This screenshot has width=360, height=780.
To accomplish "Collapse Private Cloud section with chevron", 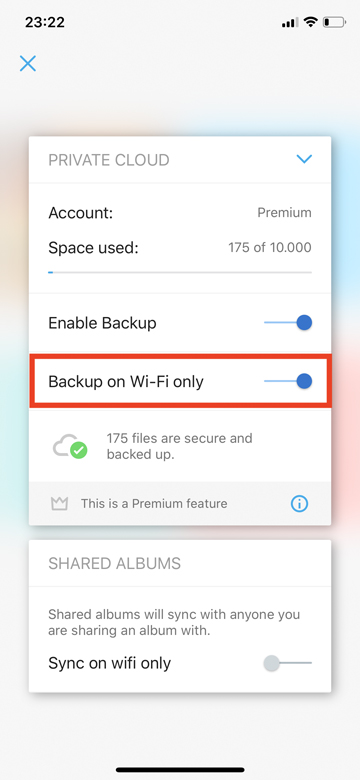I will (304, 159).
